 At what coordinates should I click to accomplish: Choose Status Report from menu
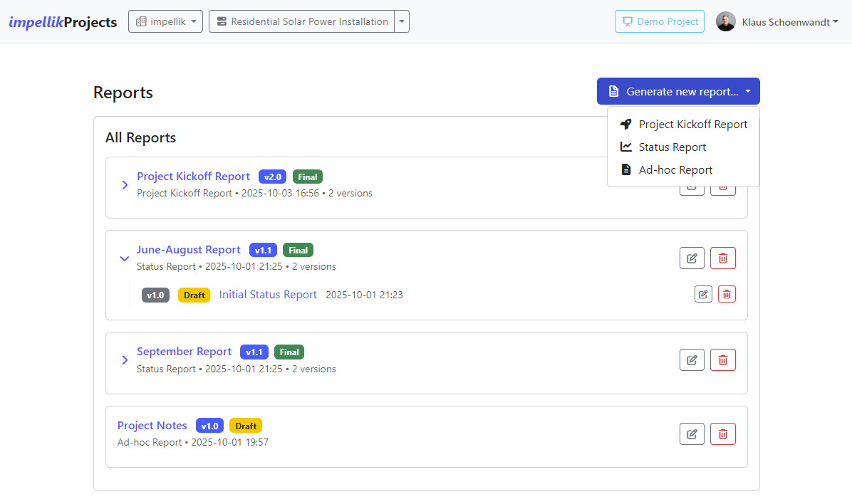click(684, 147)
